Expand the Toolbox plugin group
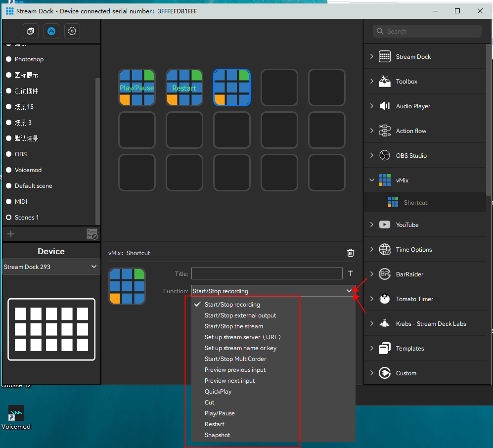 coord(372,81)
